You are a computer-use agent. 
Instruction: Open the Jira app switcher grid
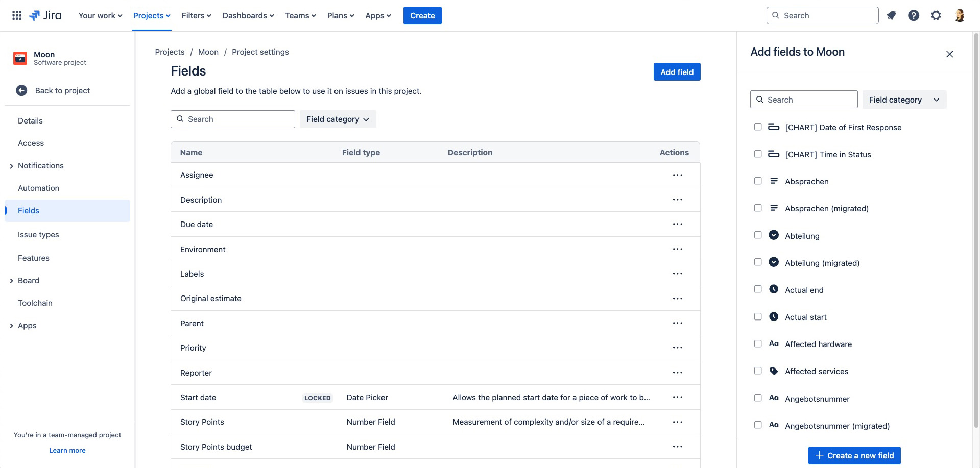click(x=16, y=15)
